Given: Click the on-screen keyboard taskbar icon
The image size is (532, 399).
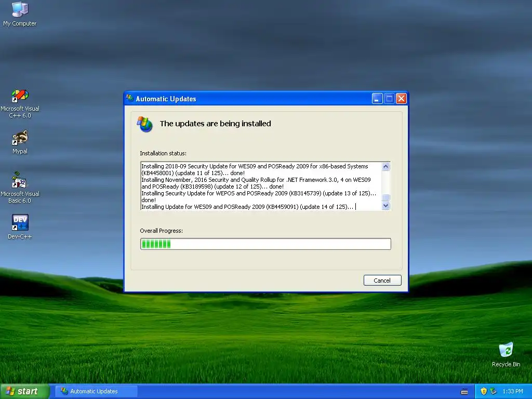Looking at the screenshot, I should (x=464, y=392).
